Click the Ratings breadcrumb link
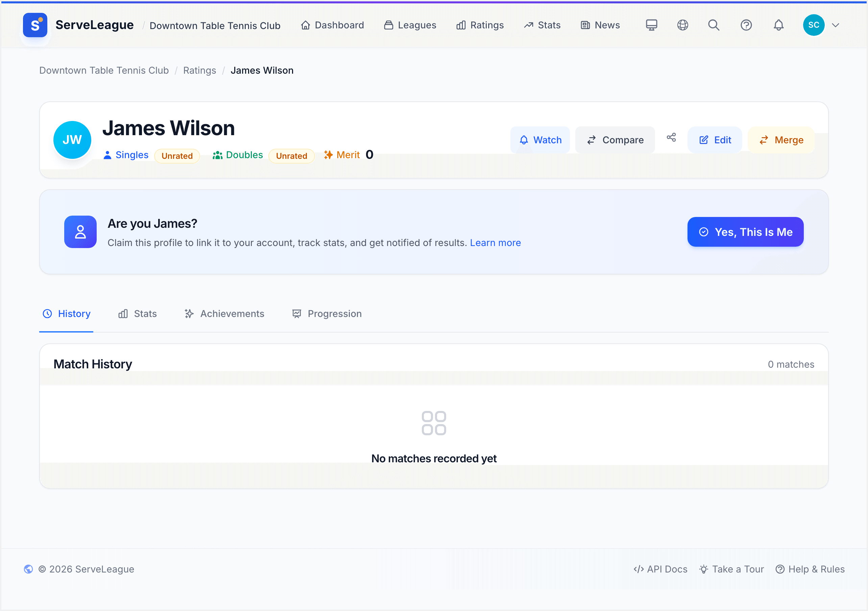 (x=200, y=70)
